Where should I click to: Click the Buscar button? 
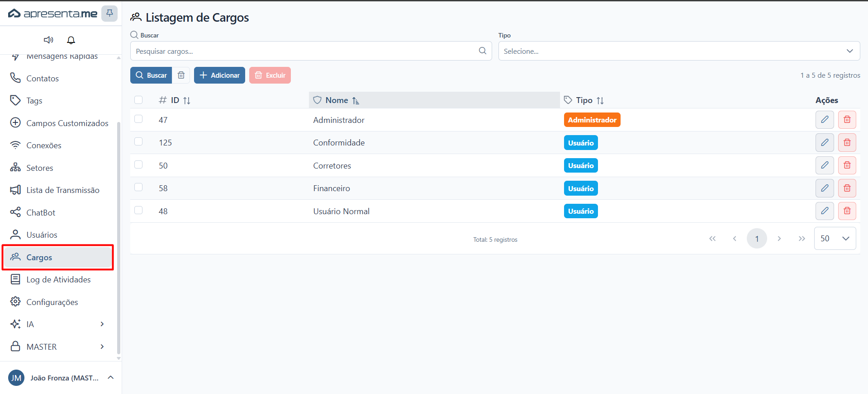tap(151, 75)
